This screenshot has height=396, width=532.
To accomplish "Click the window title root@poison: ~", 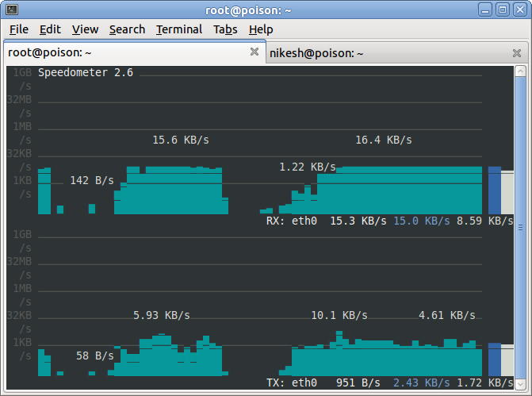I will click(248, 10).
